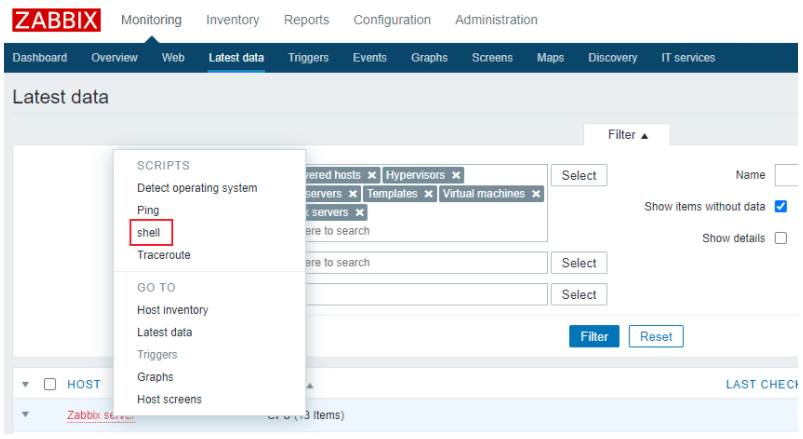The image size is (803, 439).
Task: Run Detect operating system script
Action: coord(197,188)
